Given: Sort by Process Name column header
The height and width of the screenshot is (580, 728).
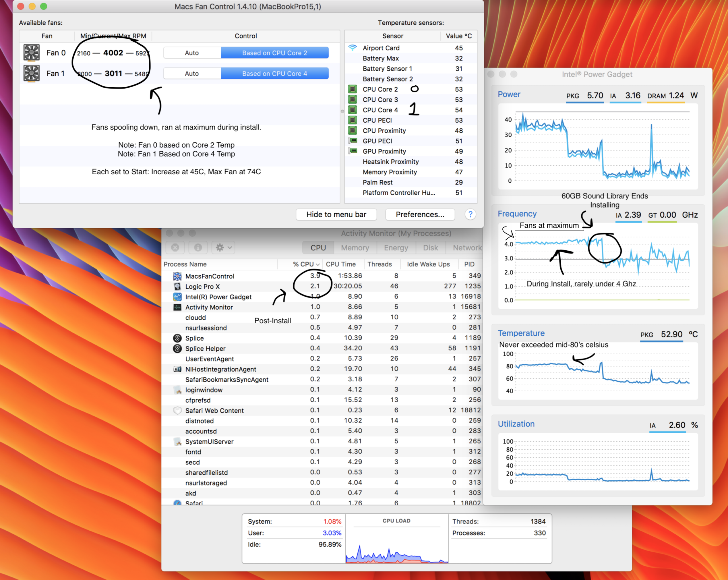Looking at the screenshot, I should 220,264.
